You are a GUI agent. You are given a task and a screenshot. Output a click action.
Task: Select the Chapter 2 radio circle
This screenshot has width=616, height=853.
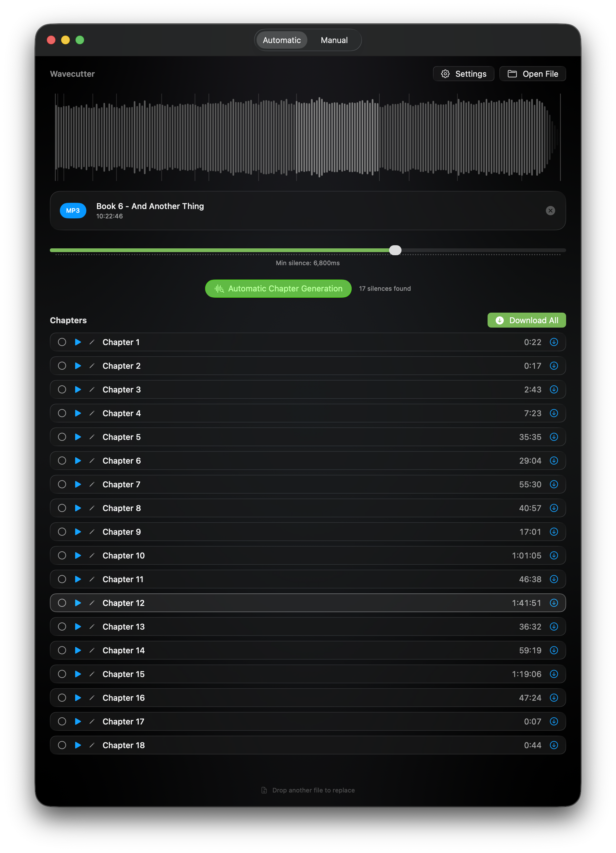62,366
